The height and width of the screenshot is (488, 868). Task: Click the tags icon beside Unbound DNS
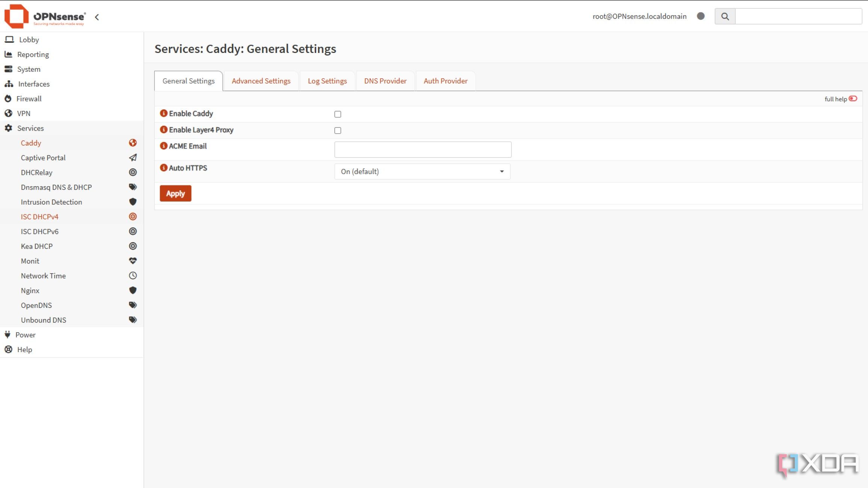tap(133, 320)
